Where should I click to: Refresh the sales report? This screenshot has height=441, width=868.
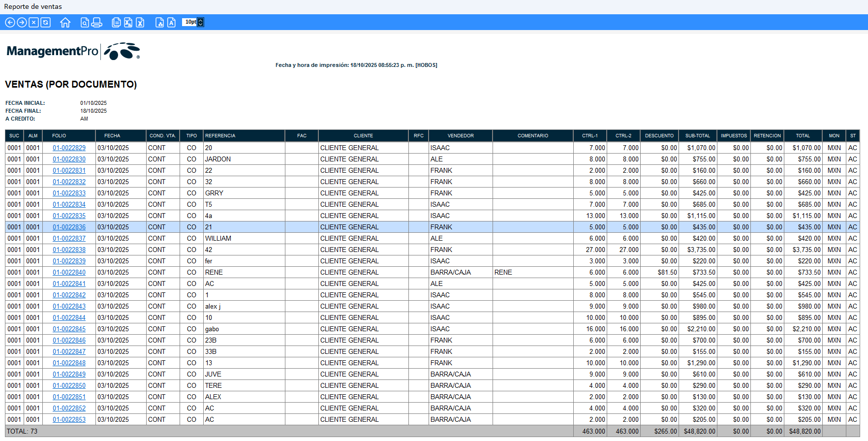46,22
